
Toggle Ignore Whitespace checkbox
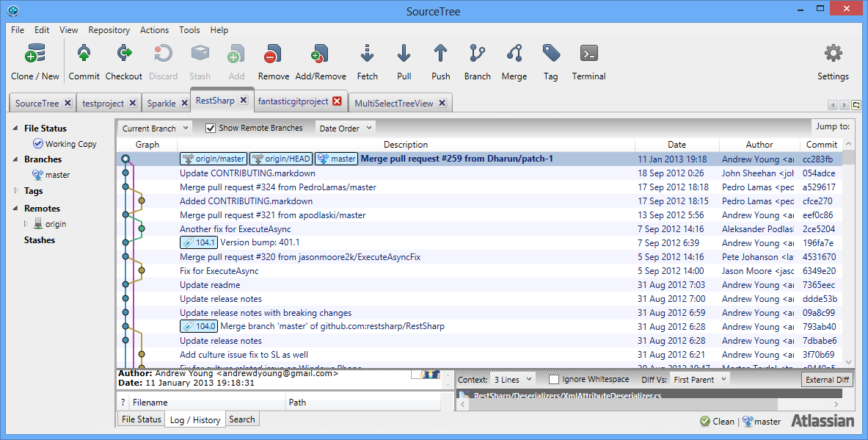pos(553,380)
